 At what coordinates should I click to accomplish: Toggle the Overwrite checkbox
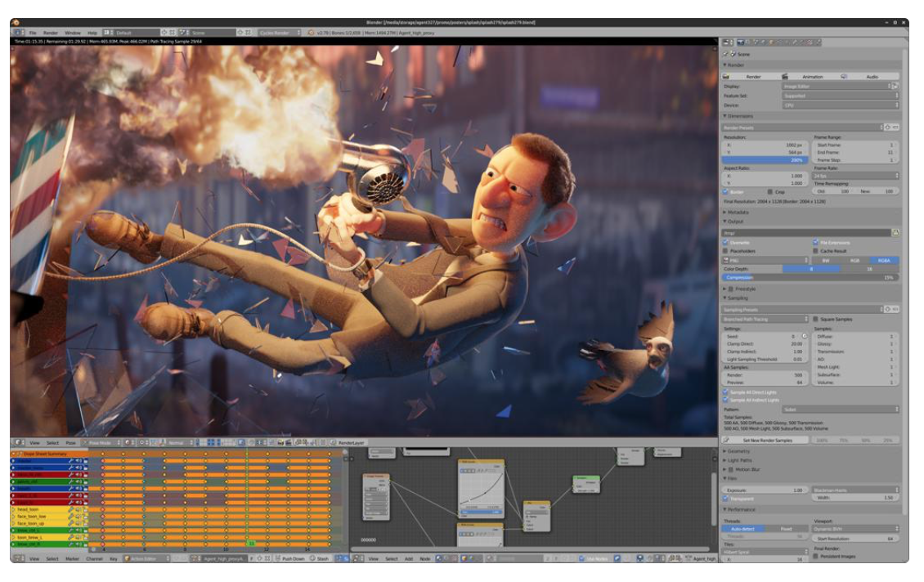pyautogui.click(x=726, y=243)
